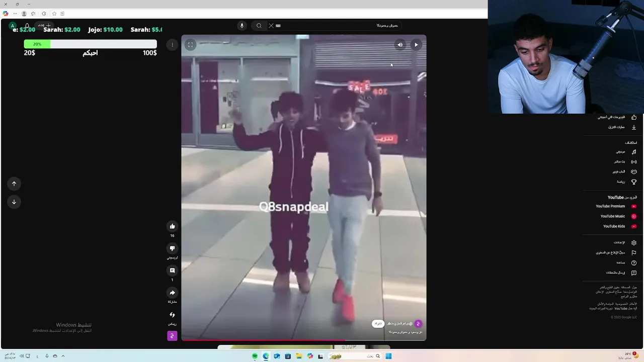Play the paused Shorts video
The image size is (644, 362).
[416, 45]
